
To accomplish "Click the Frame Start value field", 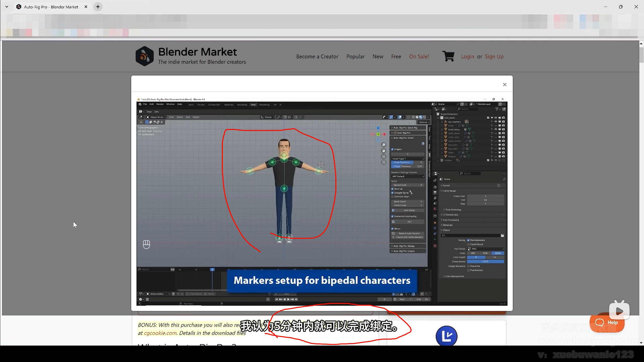I will pos(486,196).
